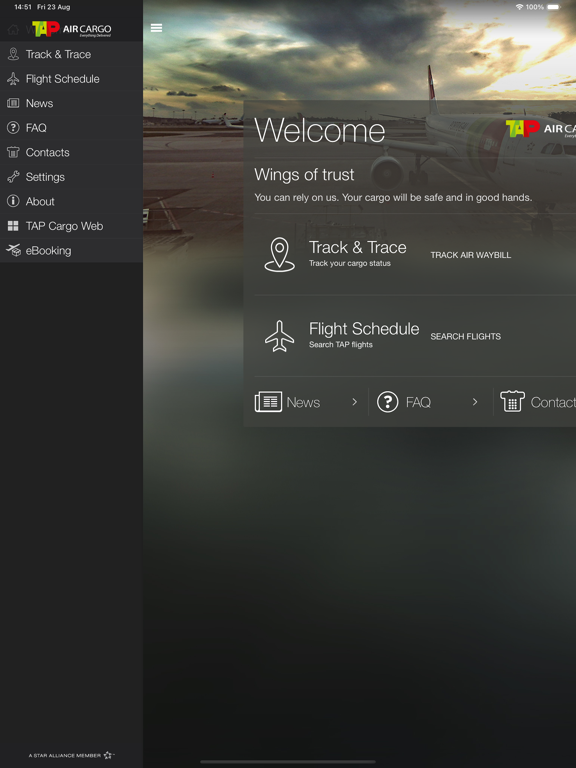Click the airplane icon beside Flight Schedule in sidebar
576x768 pixels.
point(13,78)
